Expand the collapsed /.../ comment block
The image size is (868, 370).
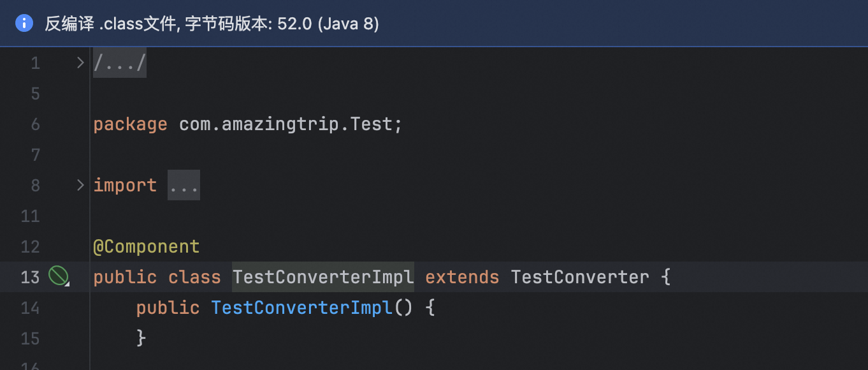[120, 63]
